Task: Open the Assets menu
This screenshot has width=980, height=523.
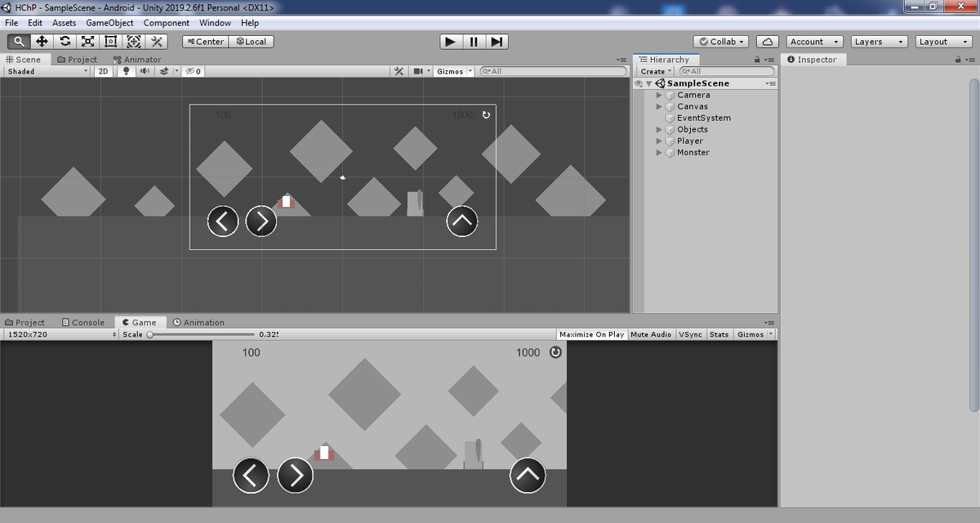Action: point(64,23)
